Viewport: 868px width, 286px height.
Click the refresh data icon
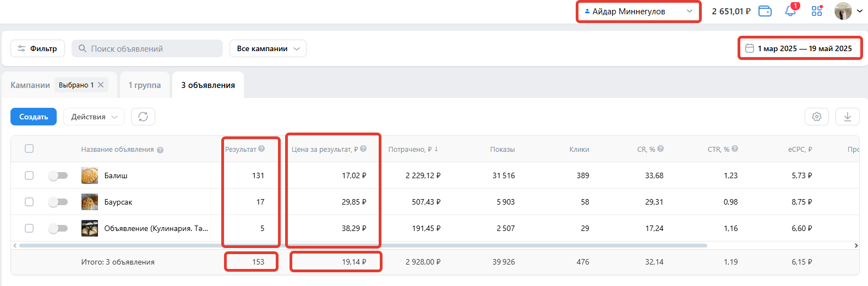click(143, 117)
